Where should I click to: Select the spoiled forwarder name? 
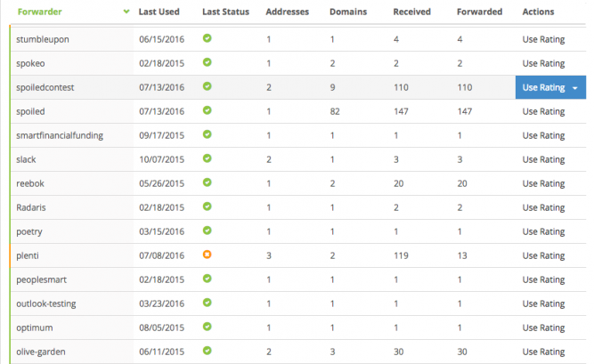pyautogui.click(x=30, y=111)
